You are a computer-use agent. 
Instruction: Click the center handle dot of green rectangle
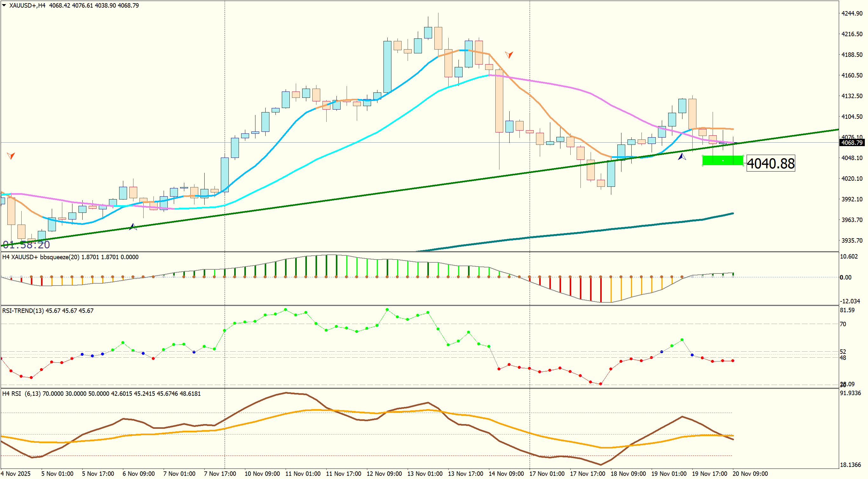click(x=723, y=161)
